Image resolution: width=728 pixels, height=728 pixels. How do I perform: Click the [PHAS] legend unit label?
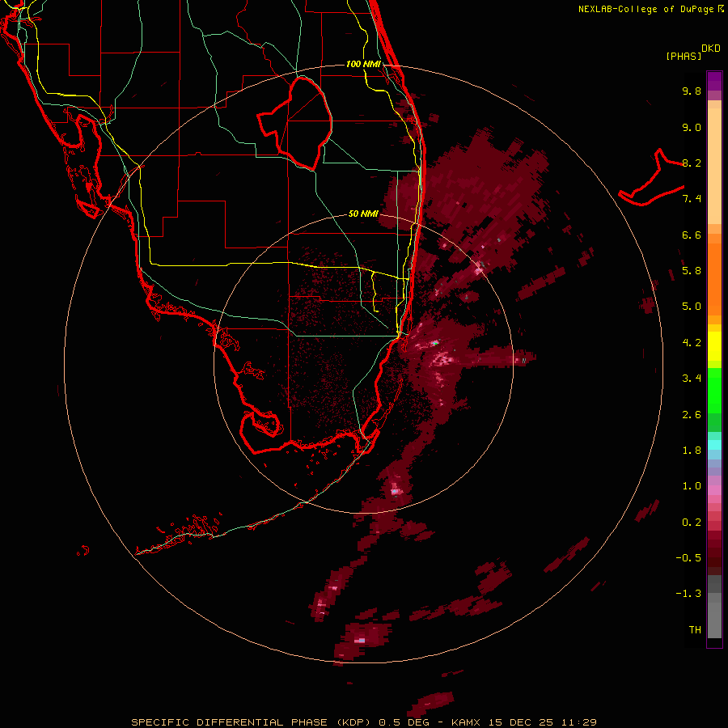(x=684, y=56)
